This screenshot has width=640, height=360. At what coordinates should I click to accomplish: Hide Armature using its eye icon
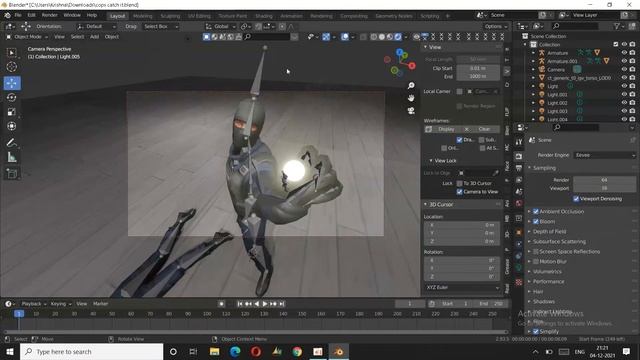point(624,53)
